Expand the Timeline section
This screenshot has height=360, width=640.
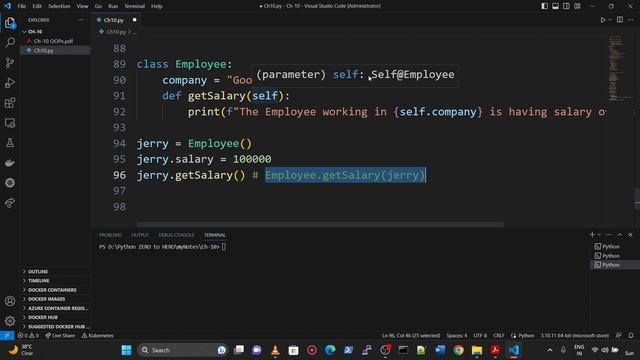(55, 280)
